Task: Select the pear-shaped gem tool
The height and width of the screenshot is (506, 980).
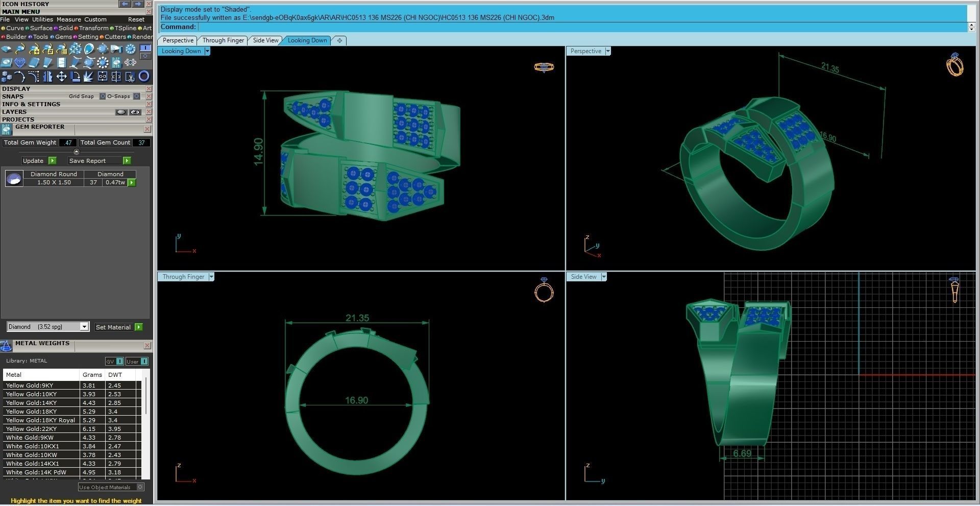Action: click(89, 49)
